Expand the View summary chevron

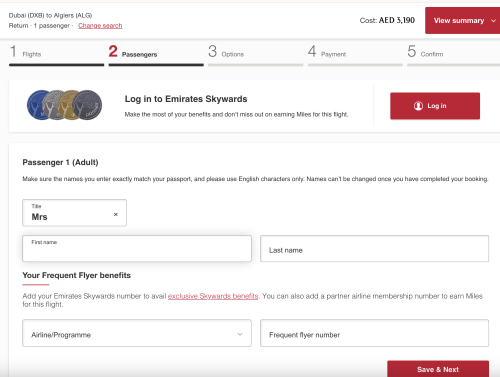(493, 21)
